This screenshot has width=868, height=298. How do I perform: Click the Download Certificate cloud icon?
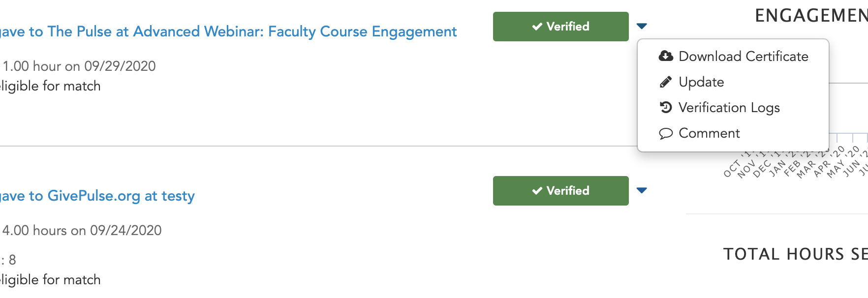(666, 56)
